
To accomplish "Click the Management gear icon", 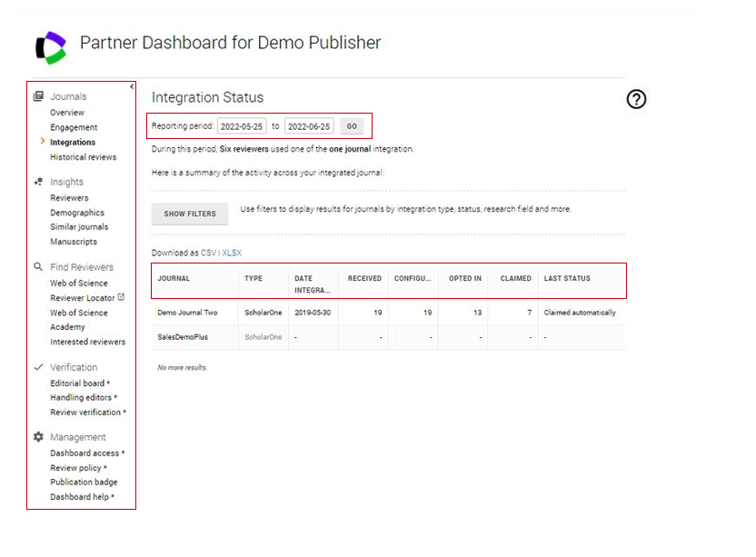I will [38, 437].
